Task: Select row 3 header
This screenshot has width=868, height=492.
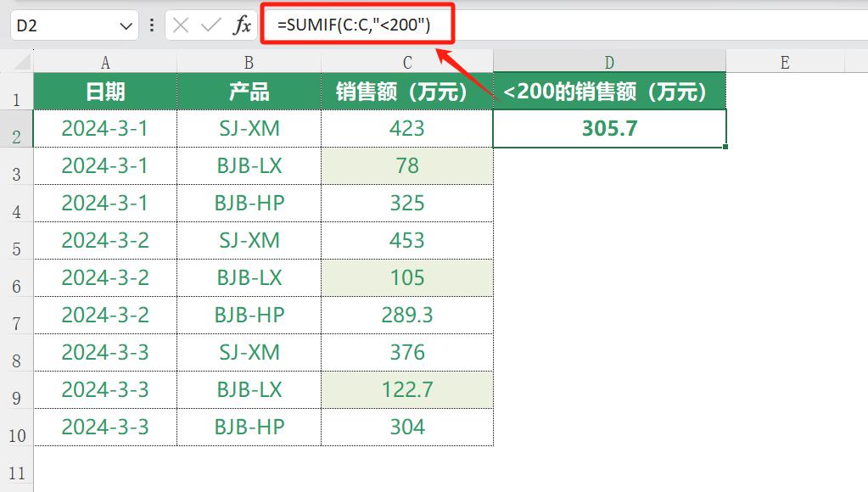Action: [x=17, y=166]
